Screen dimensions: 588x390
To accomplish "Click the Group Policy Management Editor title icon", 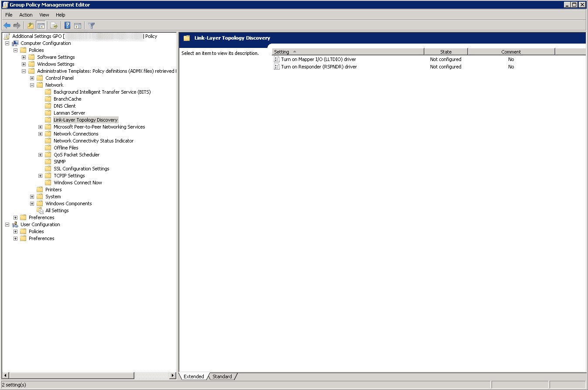I will click(x=5, y=5).
